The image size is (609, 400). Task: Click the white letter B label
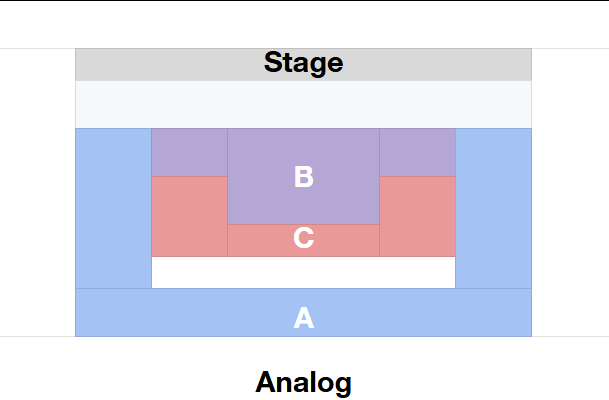[304, 177]
